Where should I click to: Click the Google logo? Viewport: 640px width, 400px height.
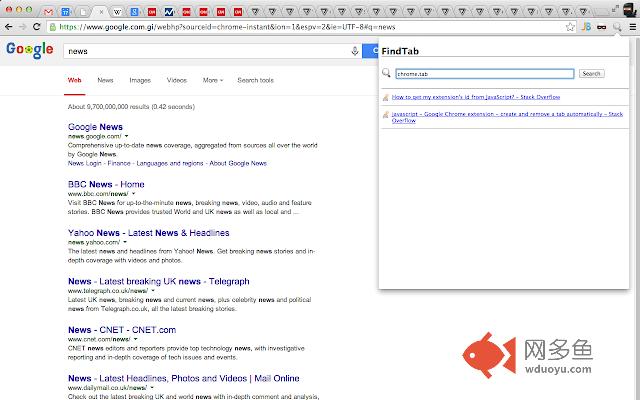tap(30, 51)
